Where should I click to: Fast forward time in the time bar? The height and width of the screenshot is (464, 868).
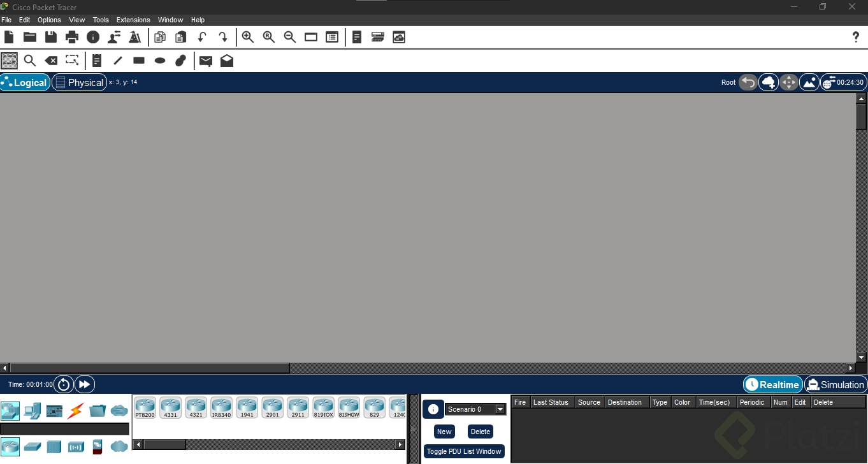pos(84,384)
